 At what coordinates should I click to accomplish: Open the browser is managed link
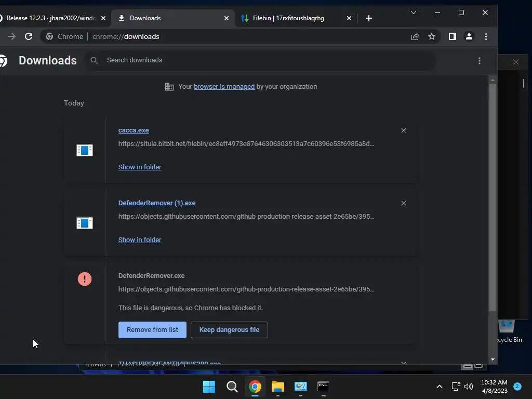(x=224, y=87)
